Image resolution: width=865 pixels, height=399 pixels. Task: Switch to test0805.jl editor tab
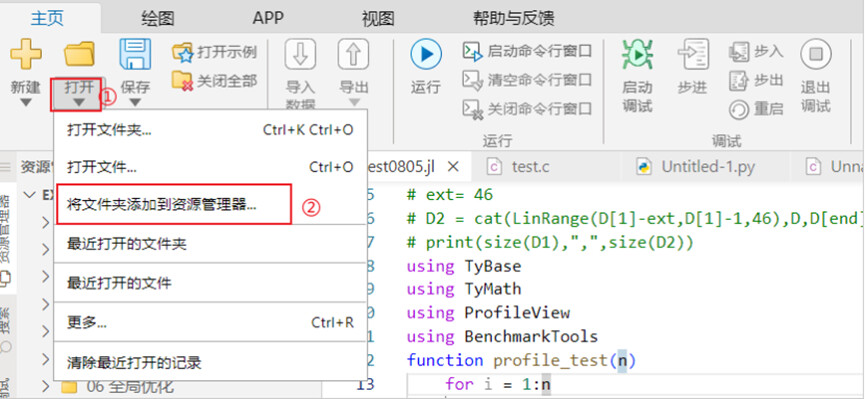404,166
